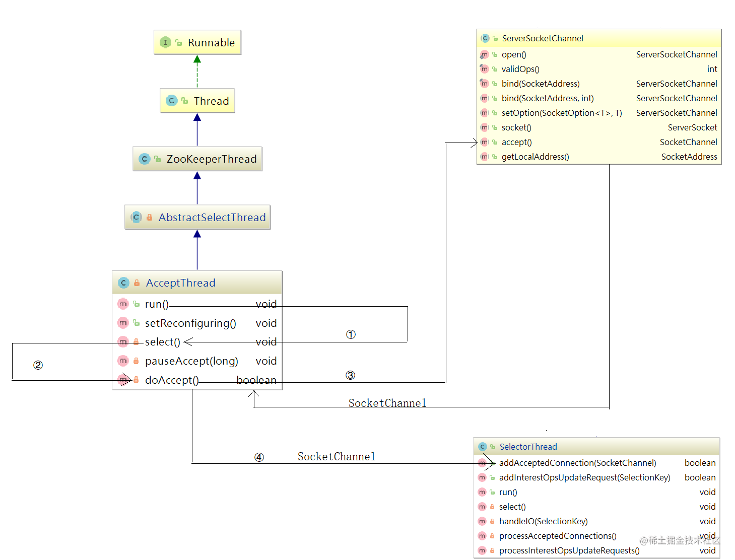Click the void return type of pauseAccept(long)
This screenshot has height=560, width=735.
click(x=266, y=361)
